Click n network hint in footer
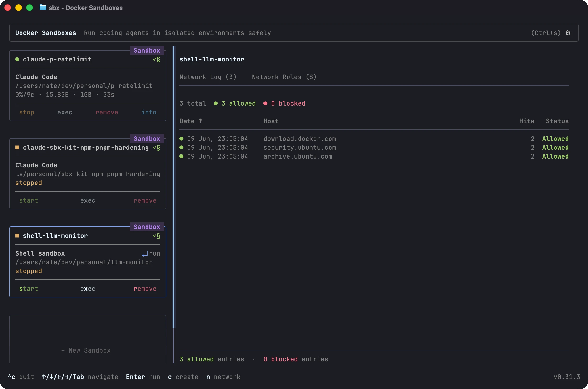 click(x=223, y=377)
